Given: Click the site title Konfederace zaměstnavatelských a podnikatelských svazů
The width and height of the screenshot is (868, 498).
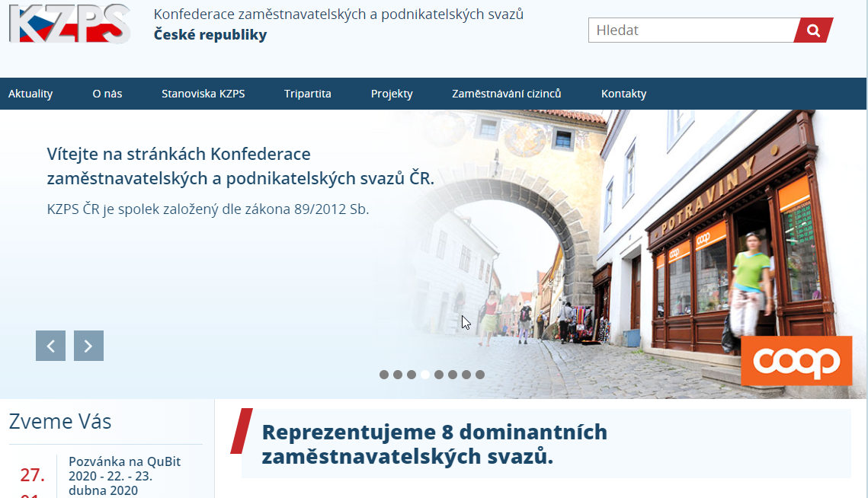Looking at the screenshot, I should tap(339, 14).
